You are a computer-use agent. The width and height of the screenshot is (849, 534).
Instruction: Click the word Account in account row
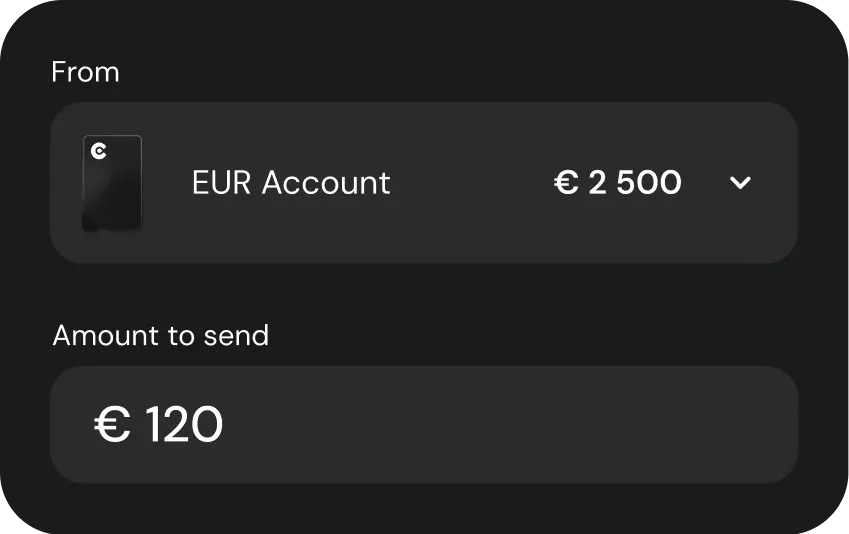(x=326, y=183)
